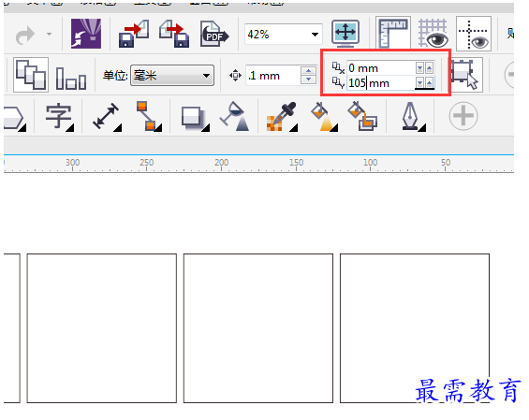Select the Transparency tool wine glass
529x420 pixels.
pyautogui.click(x=235, y=117)
